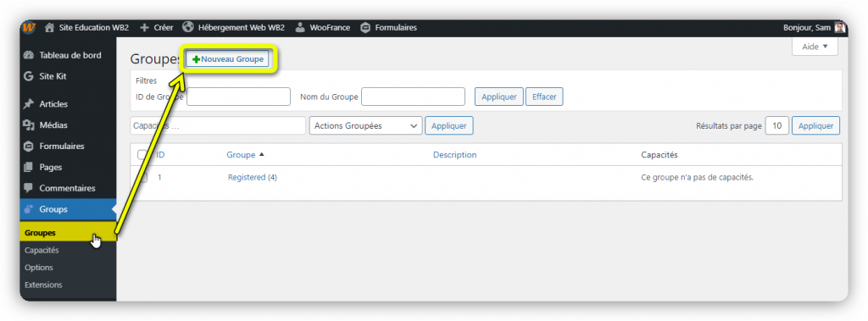Click 'Ce groupe n'a pas de capacités.' text

(x=698, y=178)
